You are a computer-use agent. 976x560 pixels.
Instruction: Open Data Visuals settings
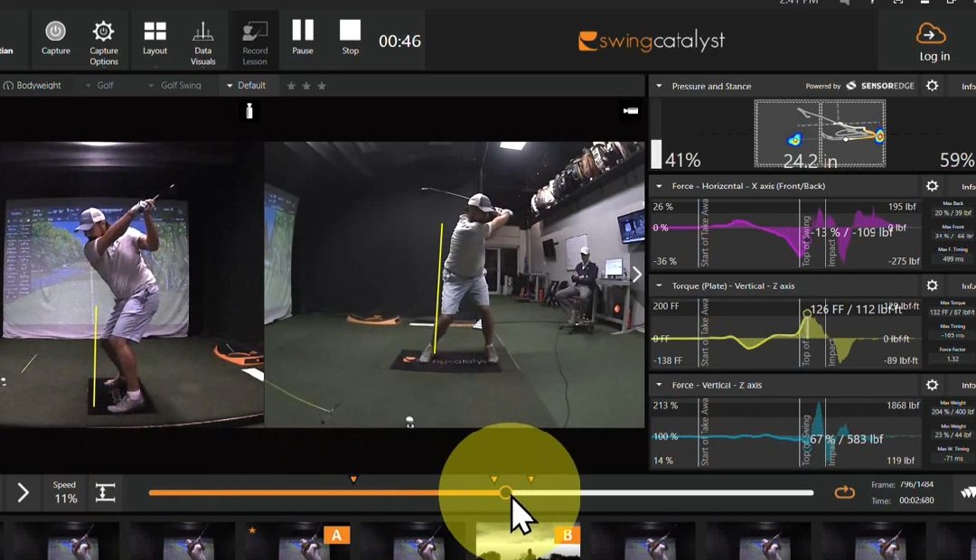tap(203, 31)
